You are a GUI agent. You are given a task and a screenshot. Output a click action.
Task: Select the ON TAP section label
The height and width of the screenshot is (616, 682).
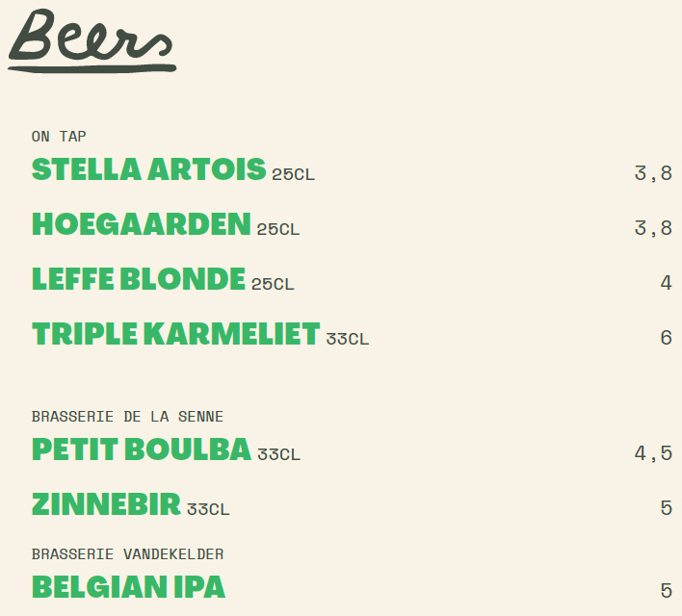tap(59, 137)
